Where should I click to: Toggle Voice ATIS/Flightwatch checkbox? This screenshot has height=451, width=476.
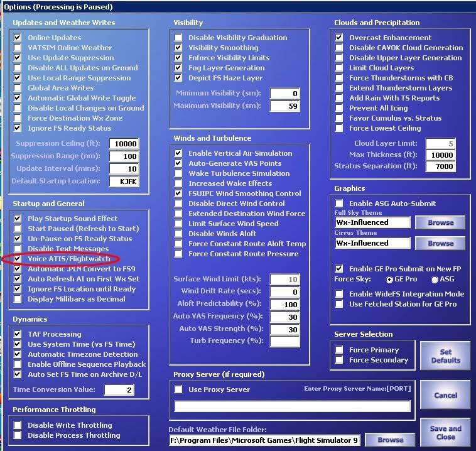click(x=18, y=258)
